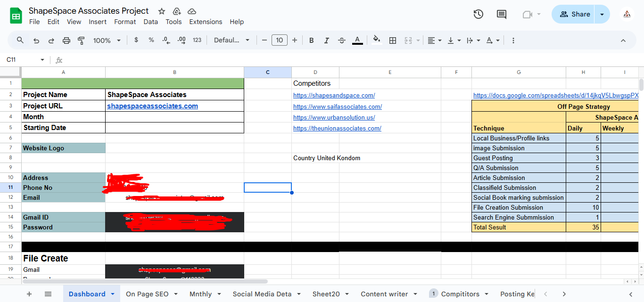This screenshot has height=302, width=644.
Task: Click the borders icon
Action: click(x=392, y=41)
